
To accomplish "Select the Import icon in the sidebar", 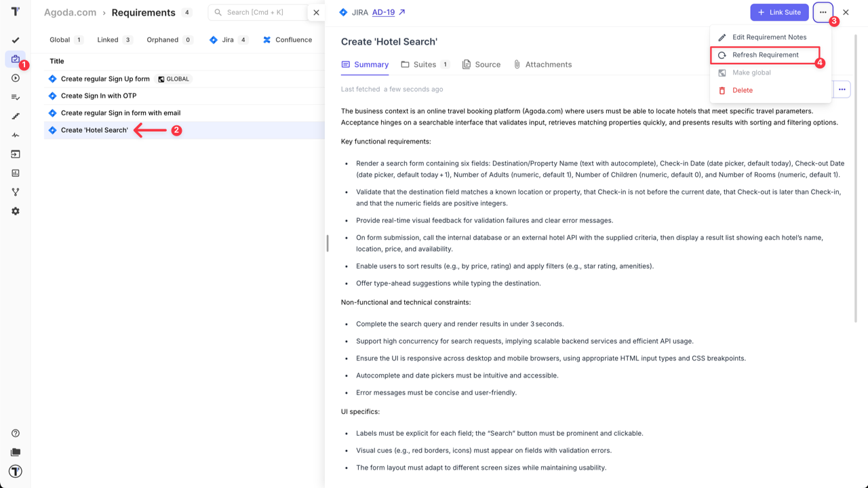I will coord(15,154).
